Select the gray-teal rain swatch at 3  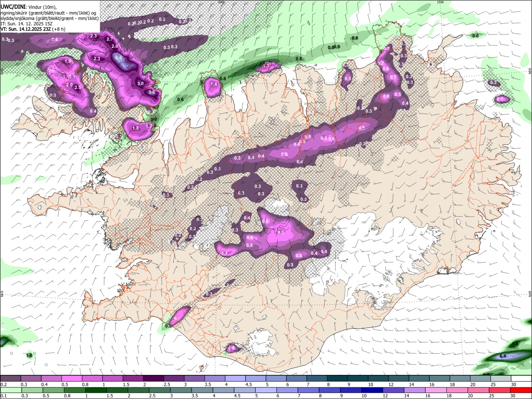coord(180,390)
